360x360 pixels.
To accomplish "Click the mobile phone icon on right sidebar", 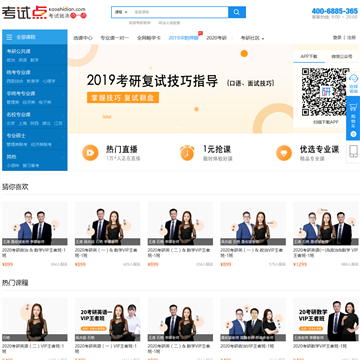I will pos(353,151).
